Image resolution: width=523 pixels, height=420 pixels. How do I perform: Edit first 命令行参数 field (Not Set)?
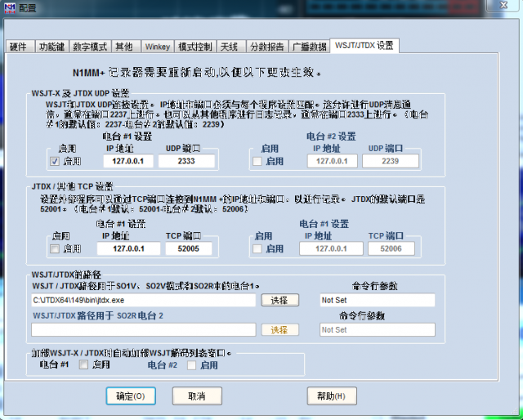[378, 300]
